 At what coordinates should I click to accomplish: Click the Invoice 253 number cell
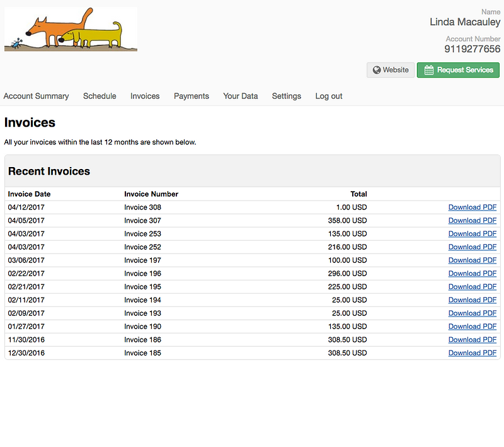click(x=143, y=234)
